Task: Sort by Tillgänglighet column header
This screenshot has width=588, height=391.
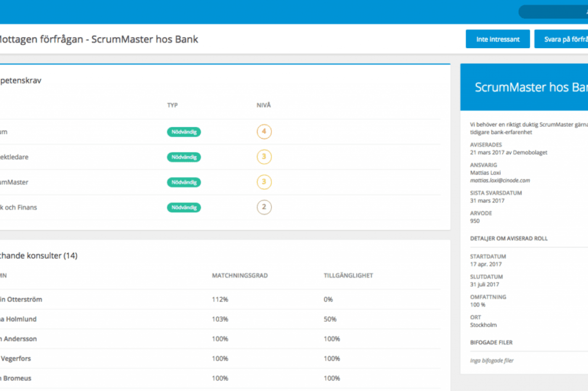Action: pos(348,276)
